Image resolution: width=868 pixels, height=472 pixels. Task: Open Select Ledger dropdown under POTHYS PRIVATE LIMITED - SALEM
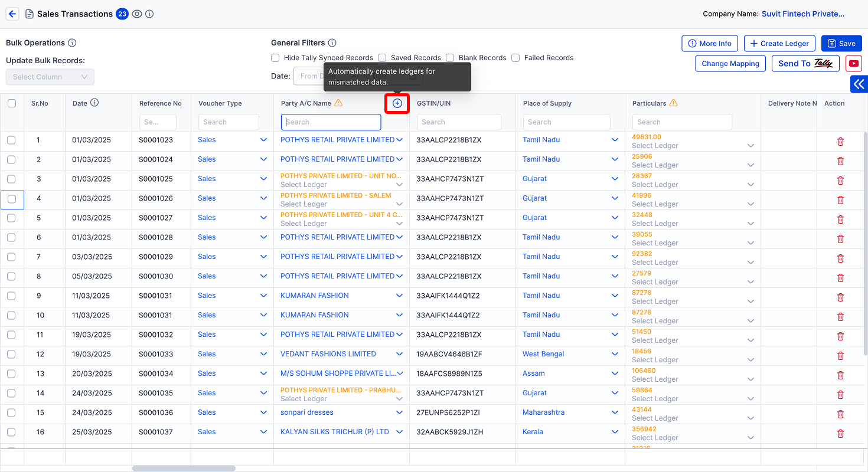pos(399,204)
